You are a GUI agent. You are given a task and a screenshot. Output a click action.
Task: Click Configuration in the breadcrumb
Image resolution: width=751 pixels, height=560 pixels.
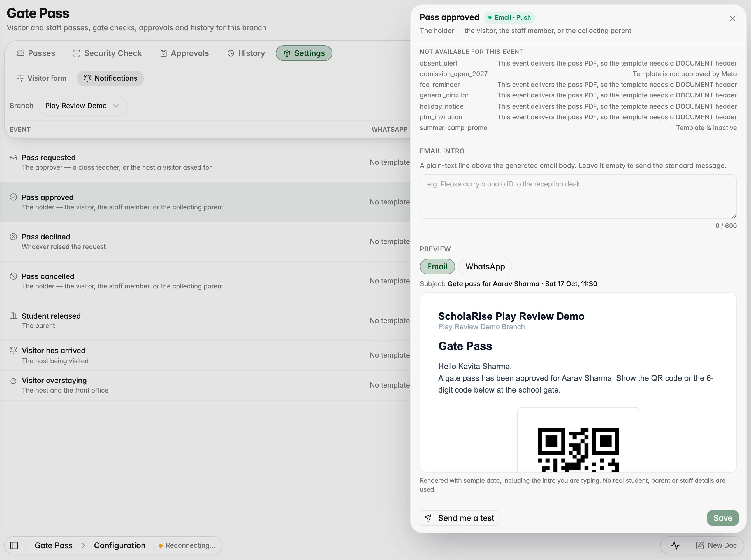(120, 545)
